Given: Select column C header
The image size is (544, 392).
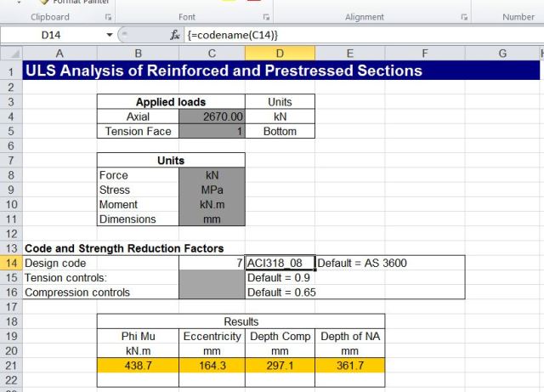Looking at the screenshot, I should (212, 54).
